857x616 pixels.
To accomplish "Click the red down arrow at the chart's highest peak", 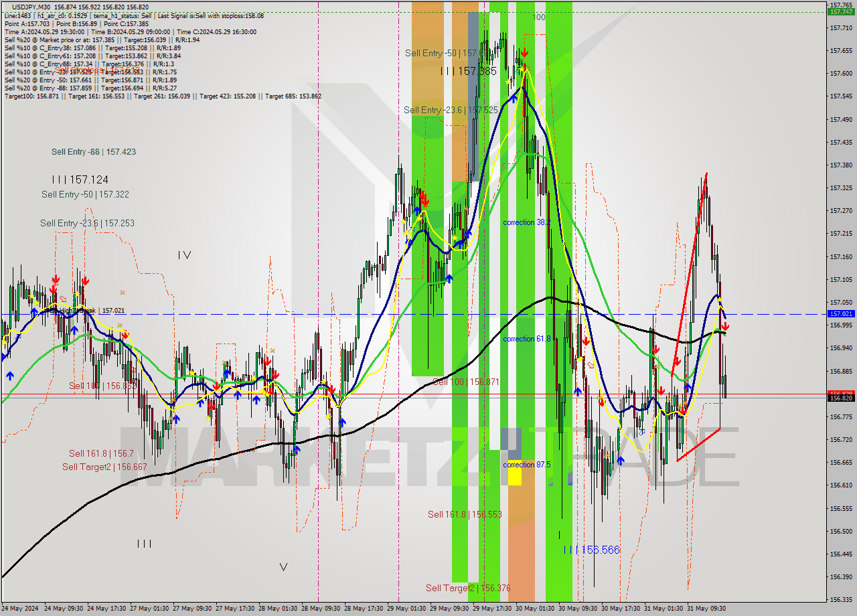I will pyautogui.click(x=524, y=52).
